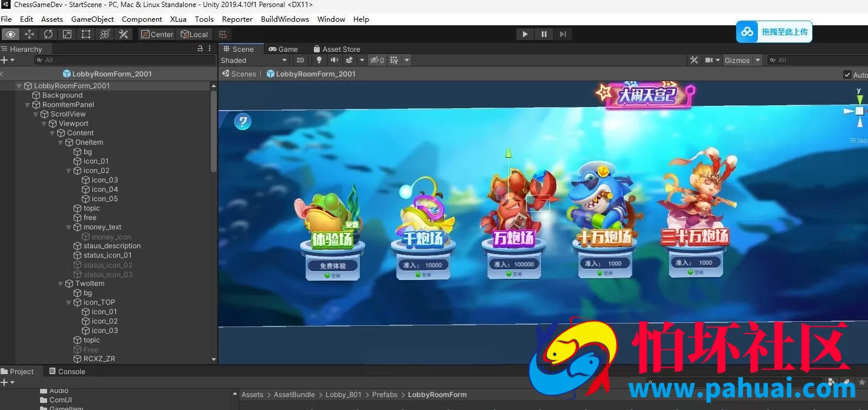Click AssetBundle in asset path breadcrumb
868x410 pixels.
(294, 395)
